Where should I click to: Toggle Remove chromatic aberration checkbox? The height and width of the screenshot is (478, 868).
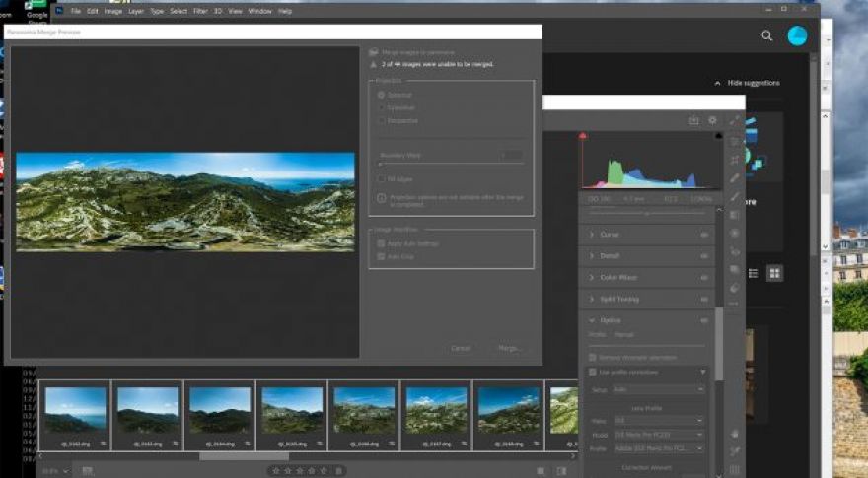(x=593, y=358)
